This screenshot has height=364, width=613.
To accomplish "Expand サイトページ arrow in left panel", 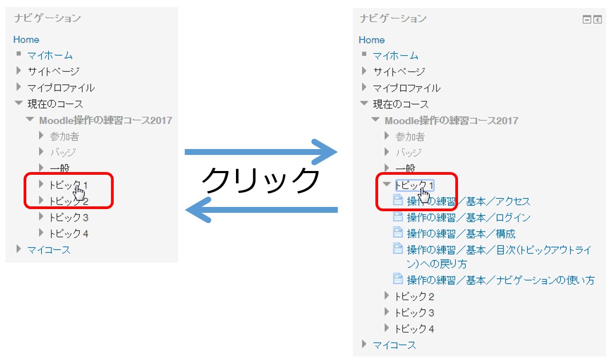I will [x=18, y=71].
